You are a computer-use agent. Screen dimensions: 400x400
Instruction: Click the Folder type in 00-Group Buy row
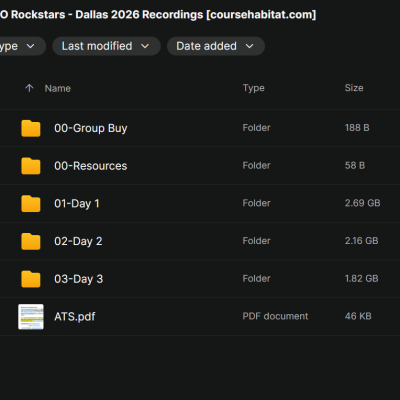[256, 128]
